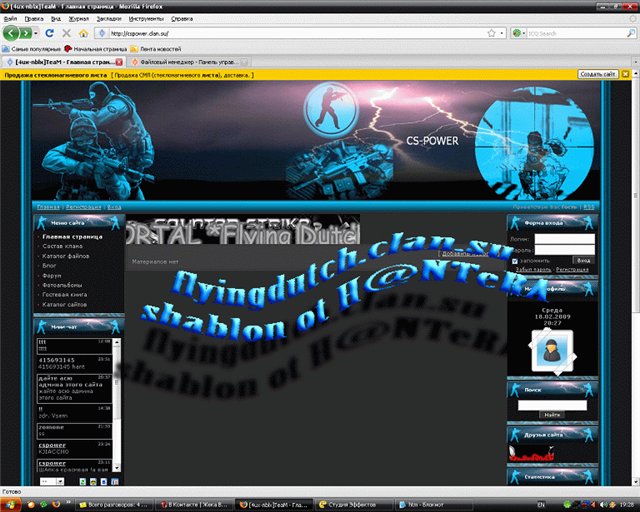Image resolution: width=640 pixels, height=512 pixels.
Task: Select Главная страница in site menu
Action: tap(72, 236)
